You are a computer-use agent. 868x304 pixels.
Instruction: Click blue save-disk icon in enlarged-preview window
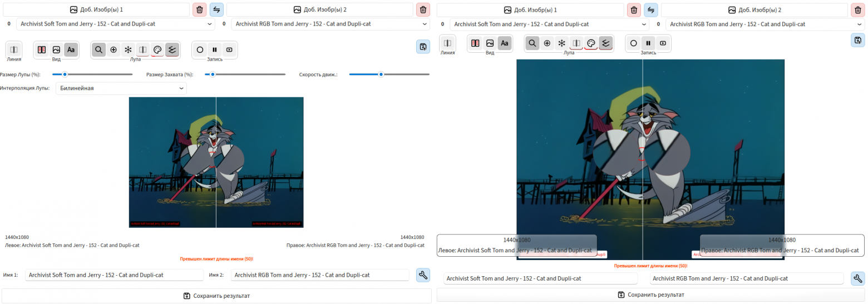[858, 40]
